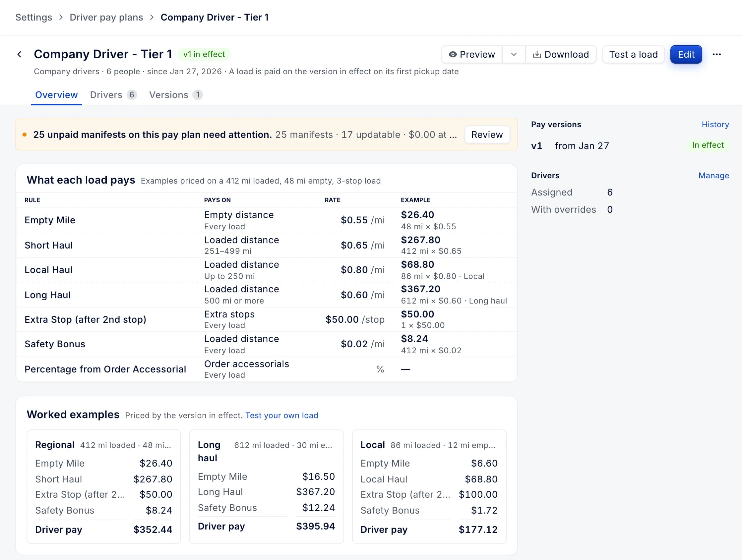Click the RATE column header
Image resolution: width=742 pixels, height=560 pixels.
332,200
